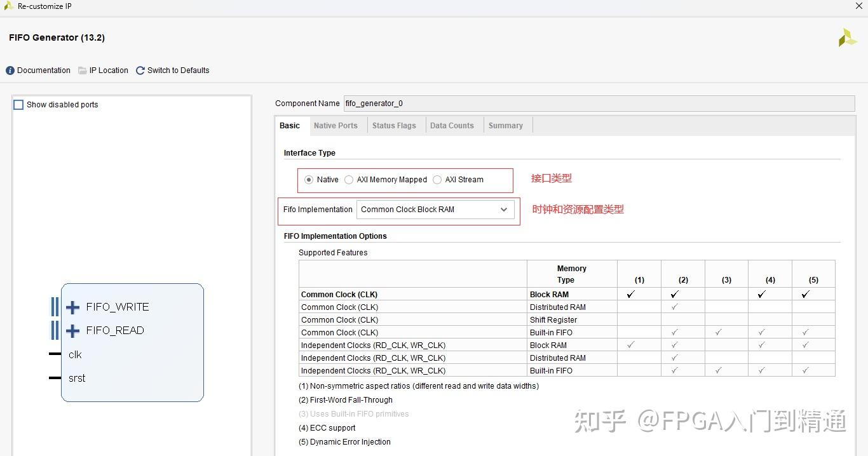This screenshot has width=868, height=456.
Task: Click the Memory Type column header
Action: (x=572, y=274)
